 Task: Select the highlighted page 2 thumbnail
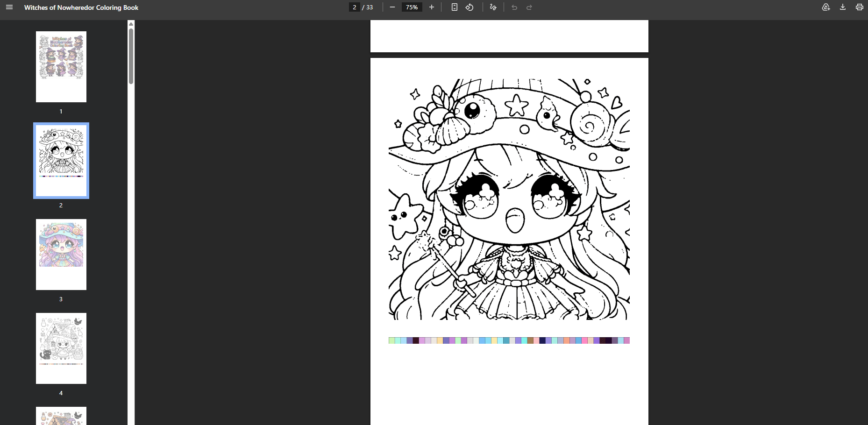pyautogui.click(x=61, y=161)
